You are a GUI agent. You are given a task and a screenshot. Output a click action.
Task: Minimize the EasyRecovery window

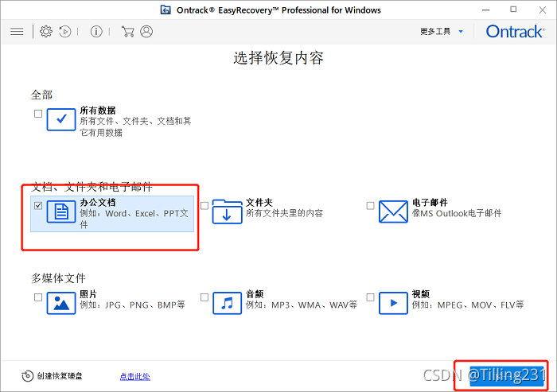pos(486,10)
